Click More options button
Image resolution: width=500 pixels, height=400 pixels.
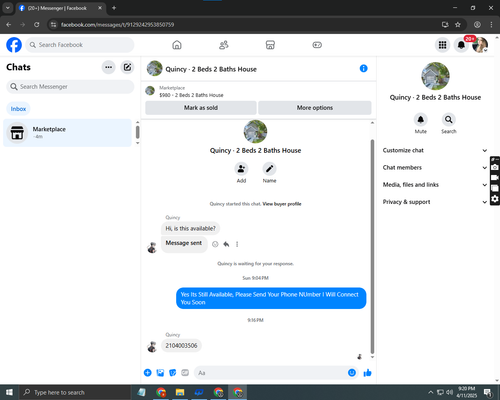[x=315, y=108]
